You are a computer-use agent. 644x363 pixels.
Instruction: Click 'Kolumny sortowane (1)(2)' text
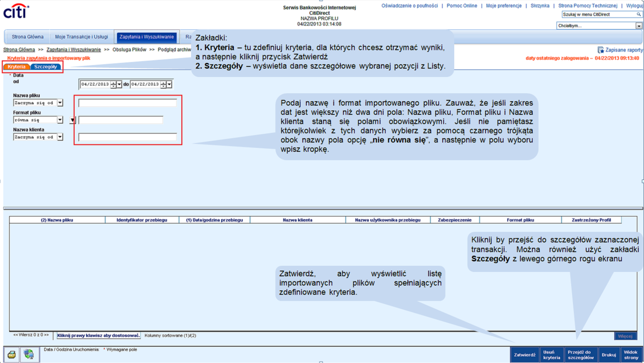(170, 336)
